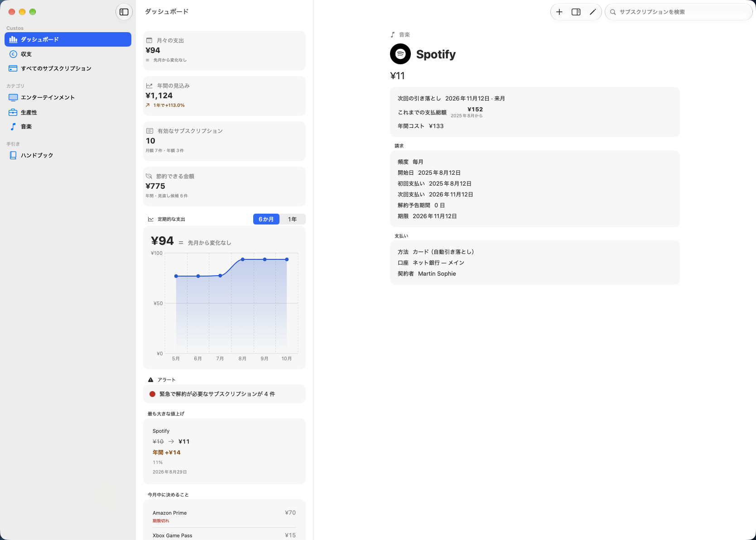Open the 年間の見込み card

(x=224, y=96)
